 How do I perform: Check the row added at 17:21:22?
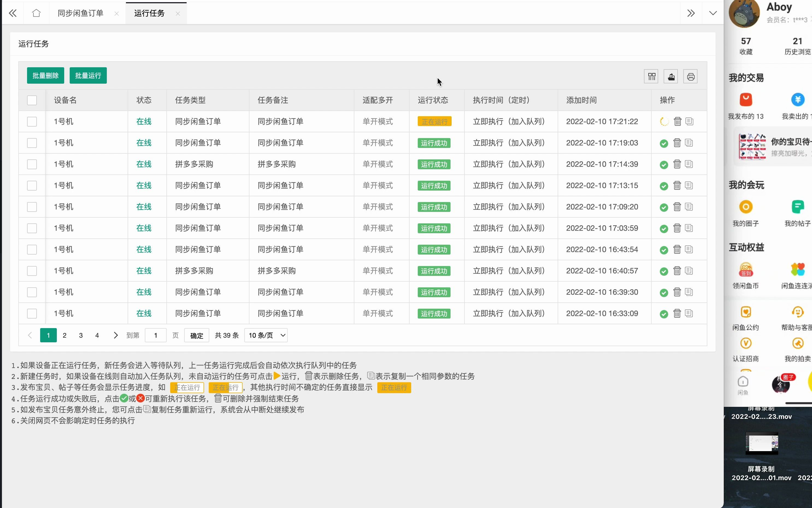(x=32, y=122)
